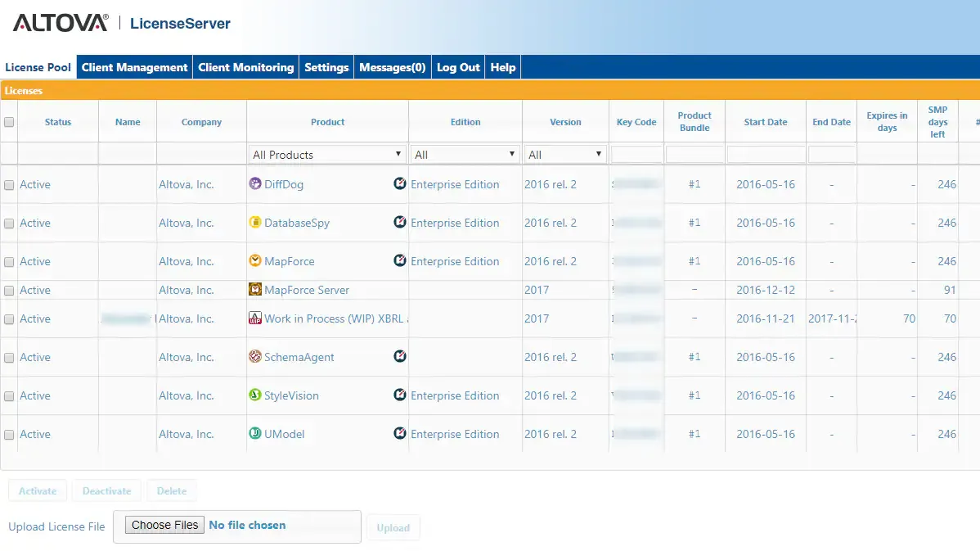Switch to the Client Management tab
Viewport: 980px width, 551px height.
click(134, 67)
